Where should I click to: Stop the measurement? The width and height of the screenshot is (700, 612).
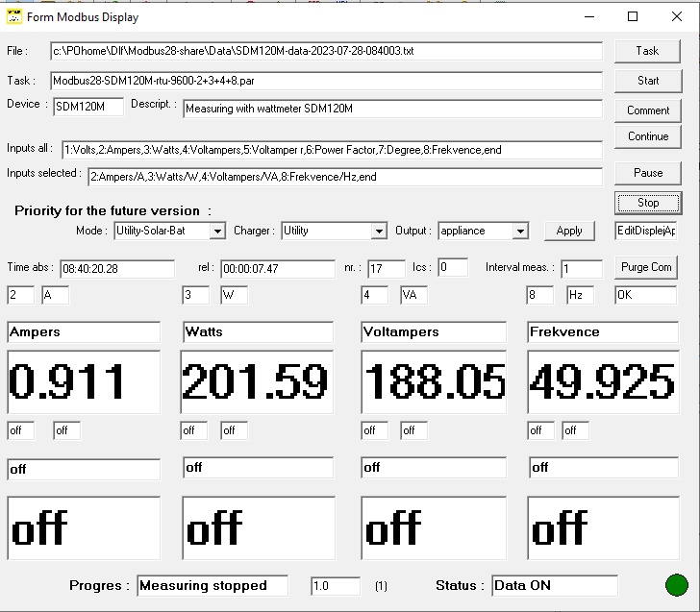648,203
